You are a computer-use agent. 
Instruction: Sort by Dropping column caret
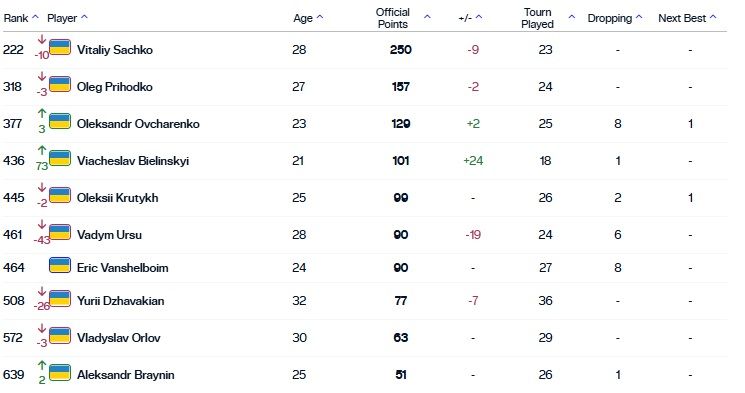[x=639, y=17]
